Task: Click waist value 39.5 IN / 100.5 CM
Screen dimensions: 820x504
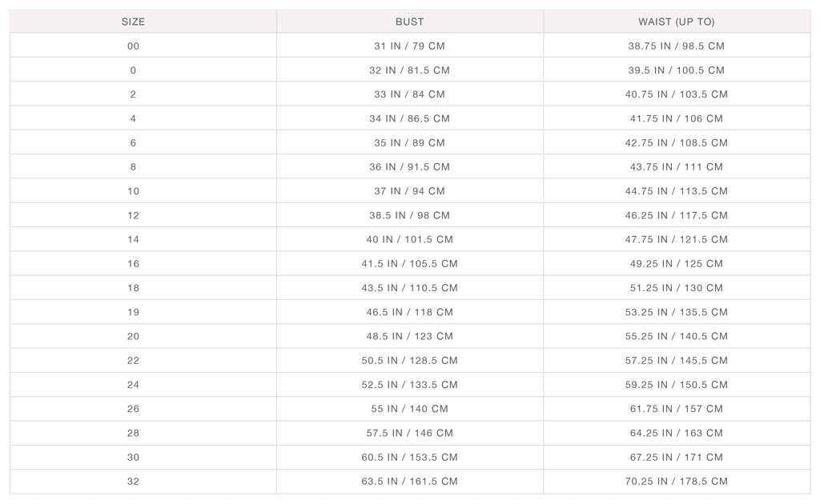Action: [x=676, y=70]
